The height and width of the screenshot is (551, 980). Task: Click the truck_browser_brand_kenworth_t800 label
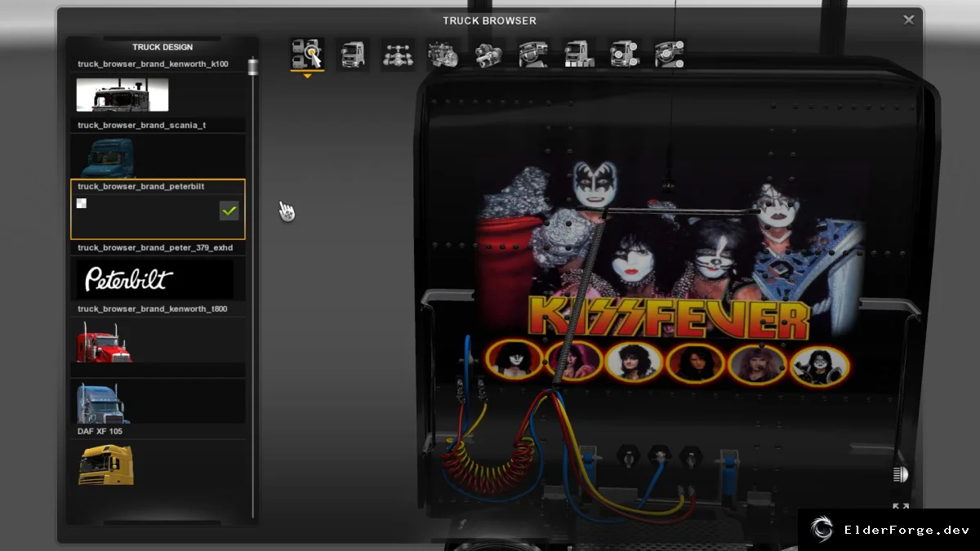(x=153, y=309)
